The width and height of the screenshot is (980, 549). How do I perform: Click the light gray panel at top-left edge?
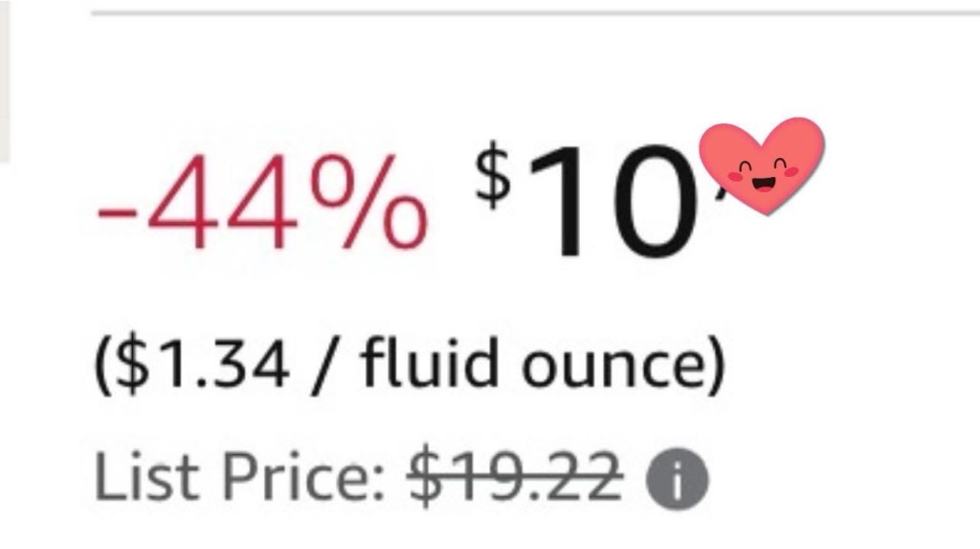pyautogui.click(x=4, y=77)
